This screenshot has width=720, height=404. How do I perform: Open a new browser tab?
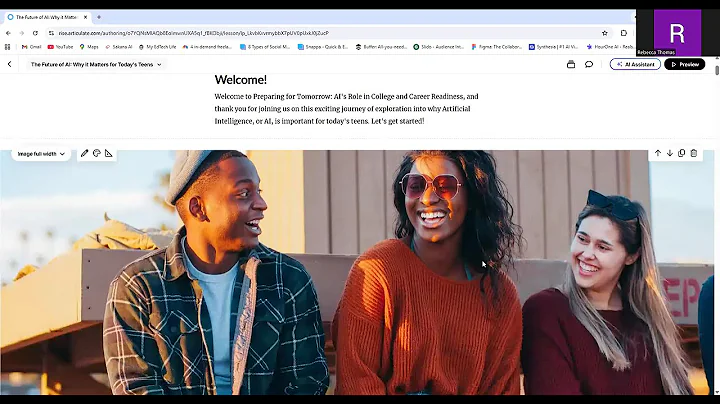99,17
